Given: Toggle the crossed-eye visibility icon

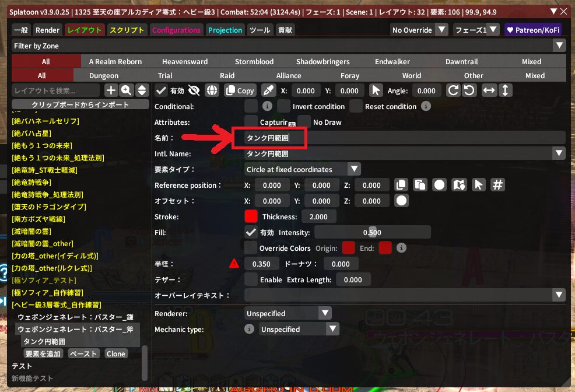Looking at the screenshot, I should [194, 90].
